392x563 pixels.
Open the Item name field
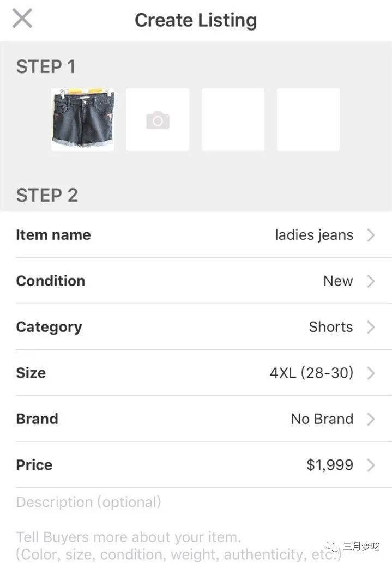196,234
